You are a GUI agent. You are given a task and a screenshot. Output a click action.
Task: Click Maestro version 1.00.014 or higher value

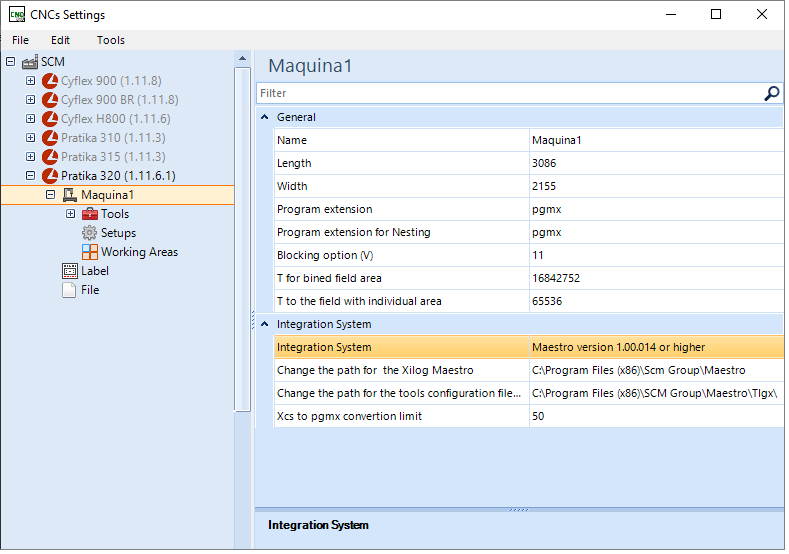click(x=657, y=347)
